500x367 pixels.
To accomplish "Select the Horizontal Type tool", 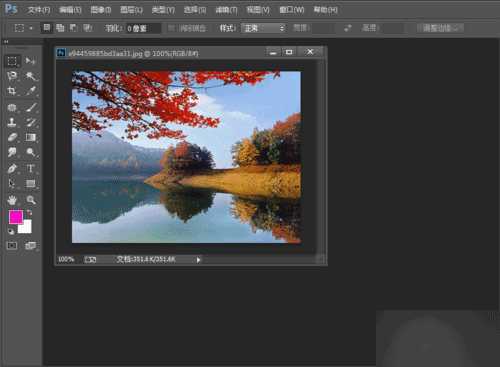I will [x=30, y=168].
